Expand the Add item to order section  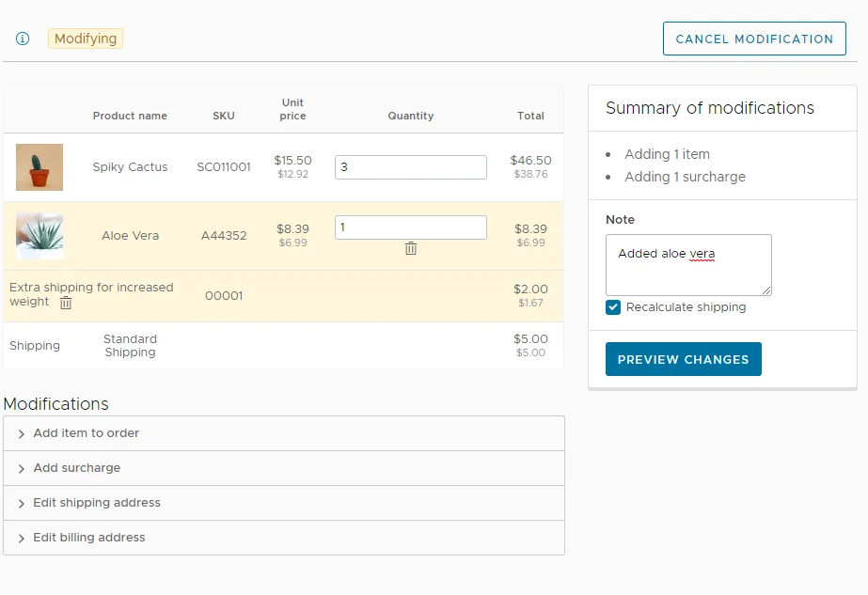coord(87,433)
